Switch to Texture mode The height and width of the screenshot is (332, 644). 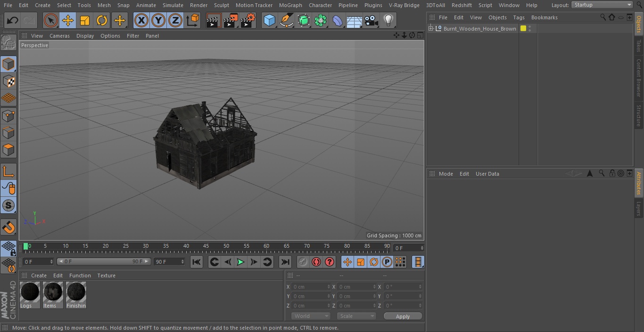(x=8, y=81)
